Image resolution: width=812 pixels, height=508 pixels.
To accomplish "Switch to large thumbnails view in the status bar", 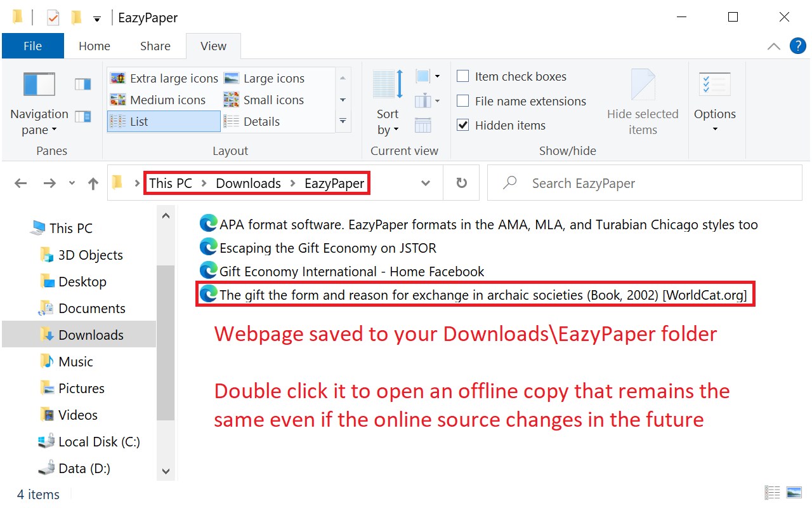I will (794, 493).
